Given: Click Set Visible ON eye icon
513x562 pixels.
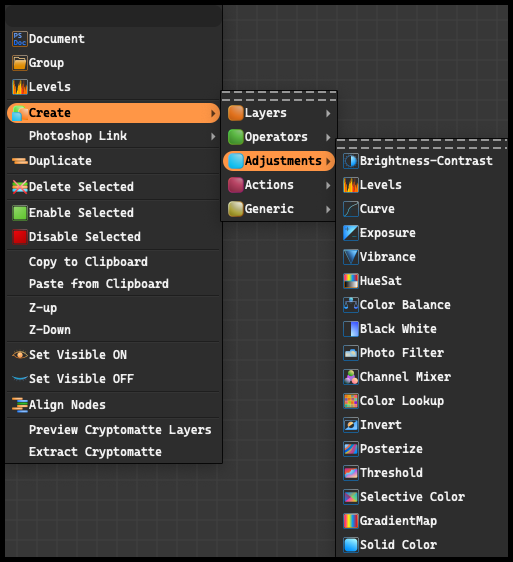Looking at the screenshot, I should tap(20, 355).
